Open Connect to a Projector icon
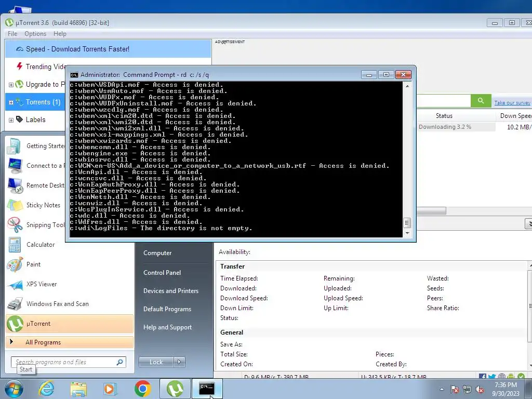Viewport: 532px width, 399px height. [15, 166]
